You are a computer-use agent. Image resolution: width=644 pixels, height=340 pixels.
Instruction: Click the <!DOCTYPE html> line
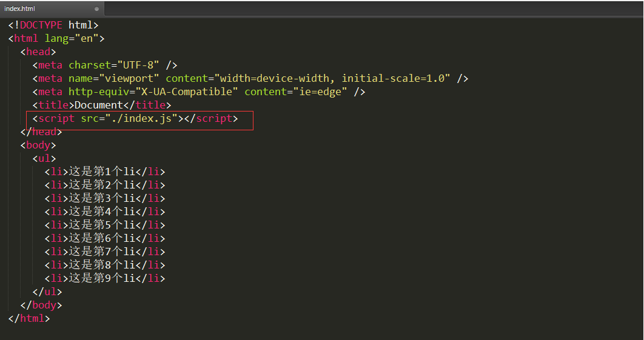coord(53,25)
